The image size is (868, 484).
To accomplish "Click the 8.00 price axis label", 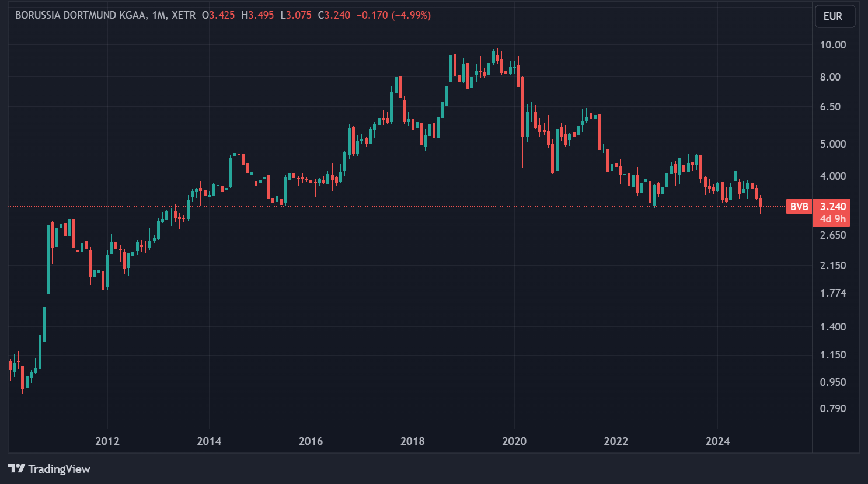I will click(830, 77).
